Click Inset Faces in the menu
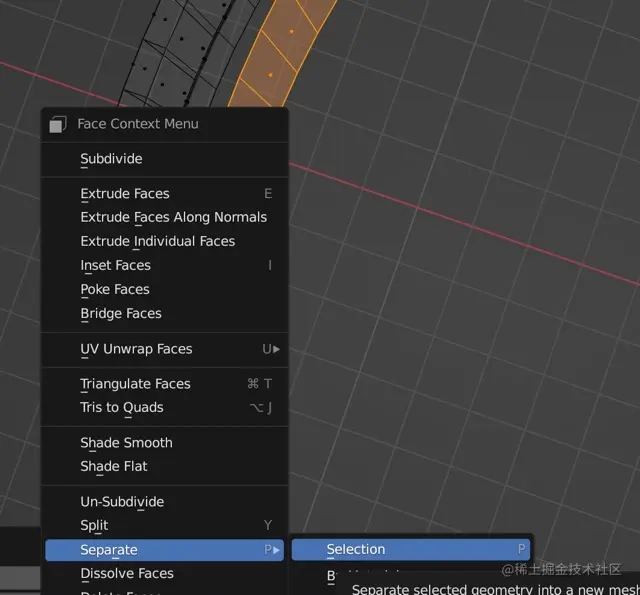The image size is (640, 595). click(x=164, y=265)
